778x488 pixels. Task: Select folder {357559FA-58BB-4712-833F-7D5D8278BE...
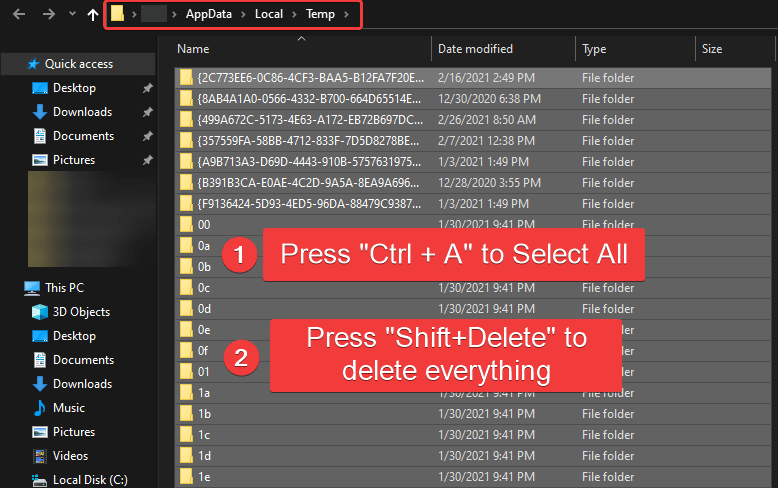[x=473, y=141]
